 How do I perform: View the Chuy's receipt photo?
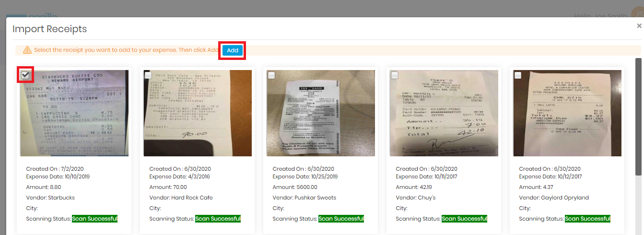point(444,113)
